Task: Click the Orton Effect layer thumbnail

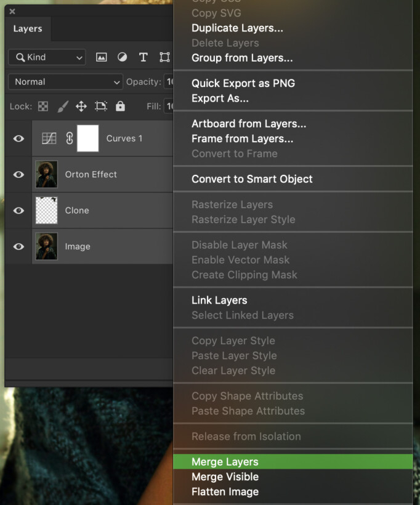Action: tap(46, 174)
